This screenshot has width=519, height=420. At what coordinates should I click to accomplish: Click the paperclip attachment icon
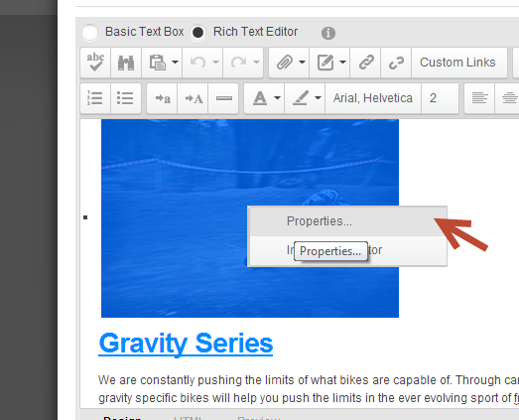pyautogui.click(x=285, y=63)
